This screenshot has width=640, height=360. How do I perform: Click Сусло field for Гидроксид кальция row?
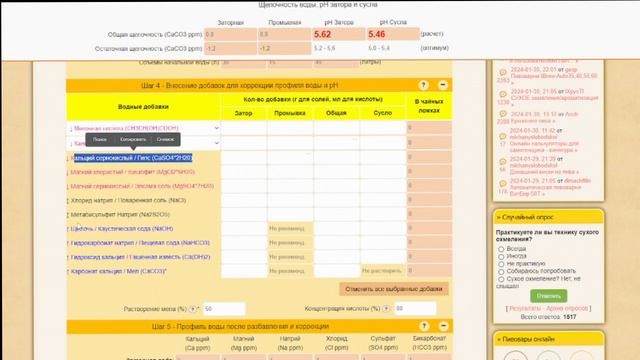point(383,257)
